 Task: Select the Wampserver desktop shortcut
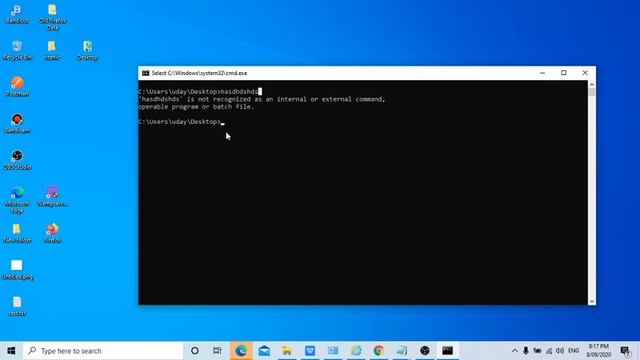tap(52, 196)
